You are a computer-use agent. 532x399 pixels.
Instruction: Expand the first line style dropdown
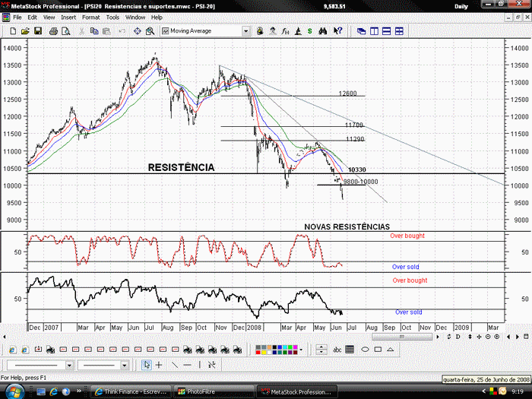[69, 365]
